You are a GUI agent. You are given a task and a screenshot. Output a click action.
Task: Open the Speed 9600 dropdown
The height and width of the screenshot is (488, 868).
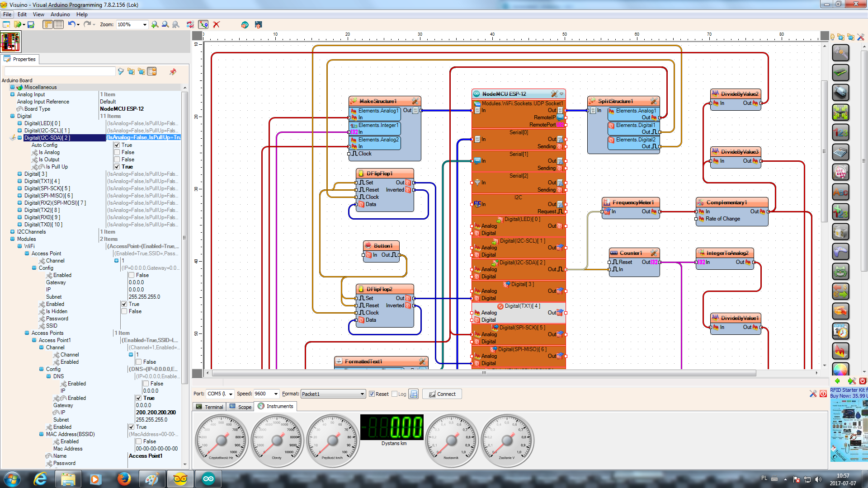coord(276,394)
